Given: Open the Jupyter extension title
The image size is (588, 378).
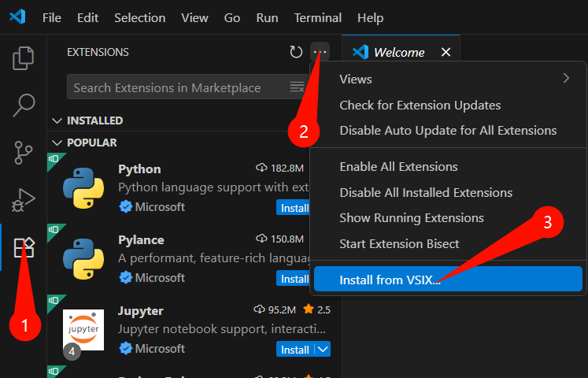Looking at the screenshot, I should point(141,311).
